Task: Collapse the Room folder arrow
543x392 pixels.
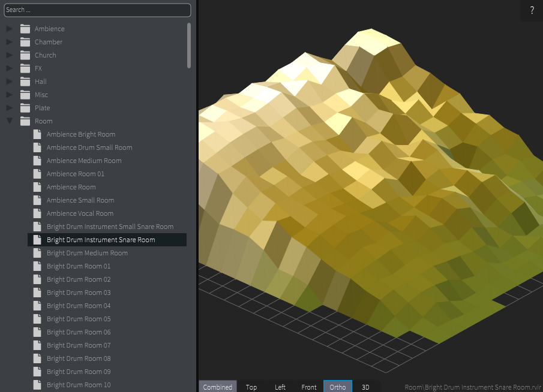Action: [9, 121]
